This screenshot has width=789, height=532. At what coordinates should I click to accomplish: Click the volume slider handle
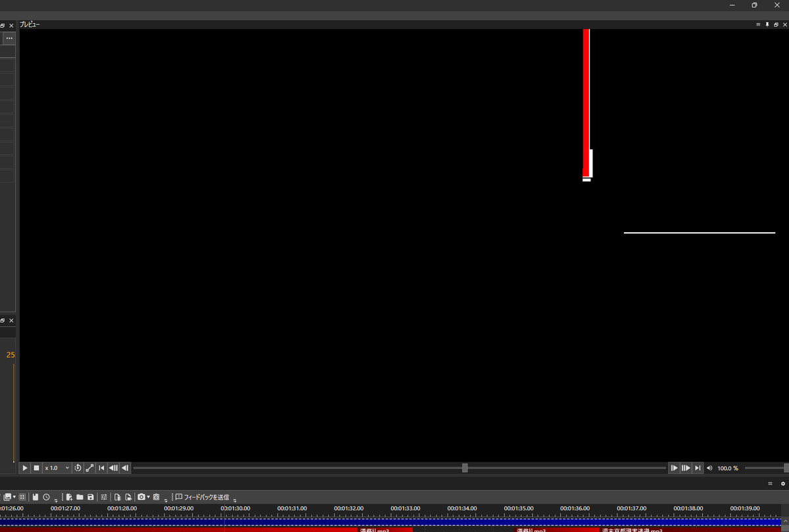[x=786, y=468]
